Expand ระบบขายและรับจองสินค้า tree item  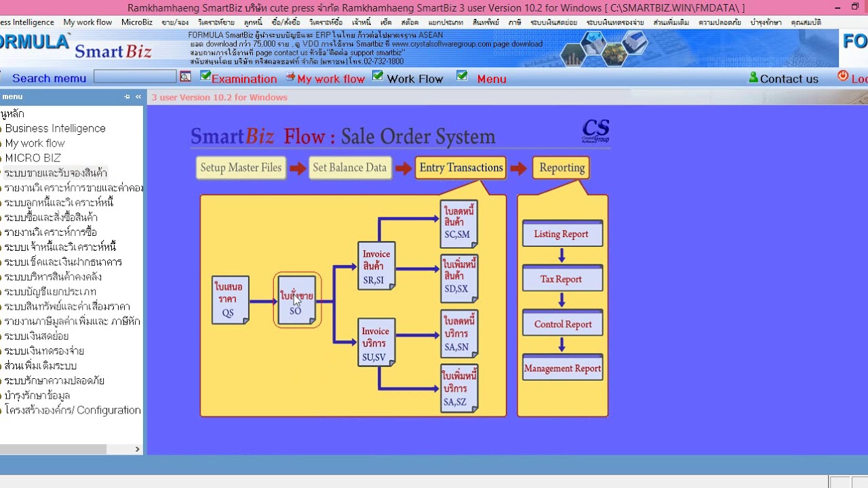56,173
